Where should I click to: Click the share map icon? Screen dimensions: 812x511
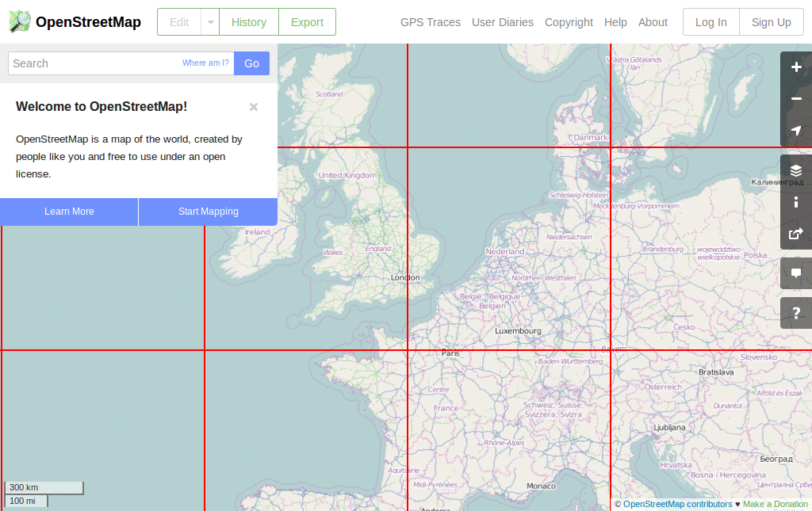click(x=795, y=234)
